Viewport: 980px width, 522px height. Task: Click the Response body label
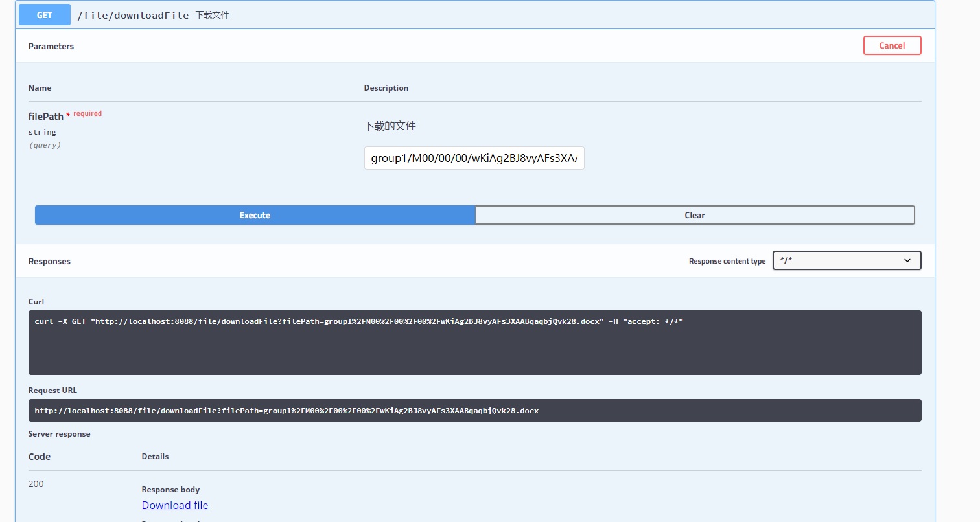(x=170, y=490)
